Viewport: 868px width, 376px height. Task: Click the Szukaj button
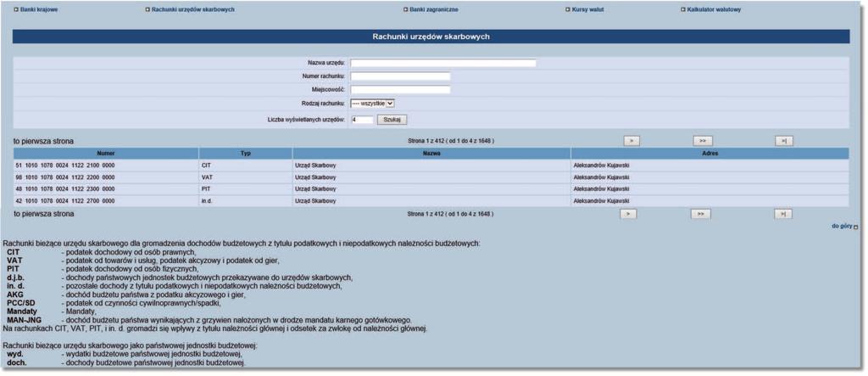click(x=392, y=119)
